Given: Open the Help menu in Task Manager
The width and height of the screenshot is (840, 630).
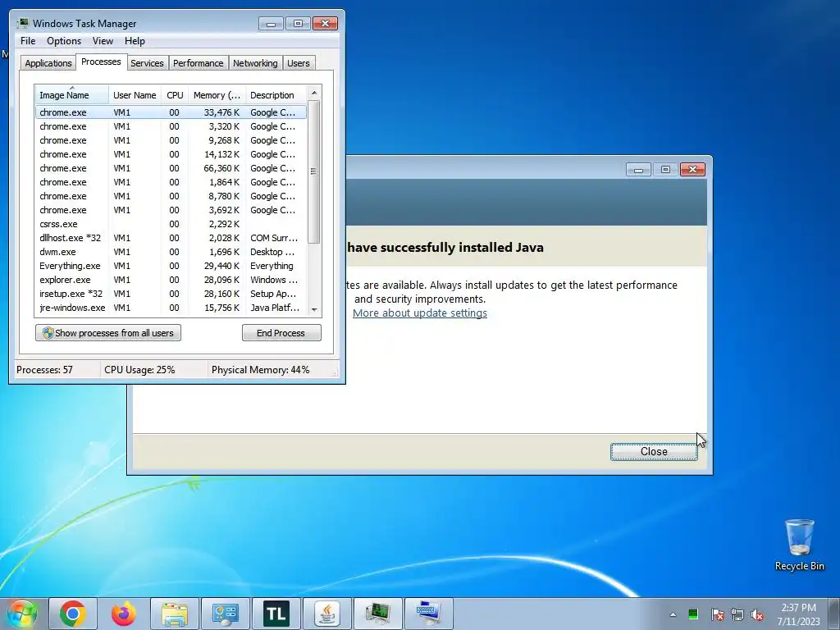Looking at the screenshot, I should tap(135, 41).
